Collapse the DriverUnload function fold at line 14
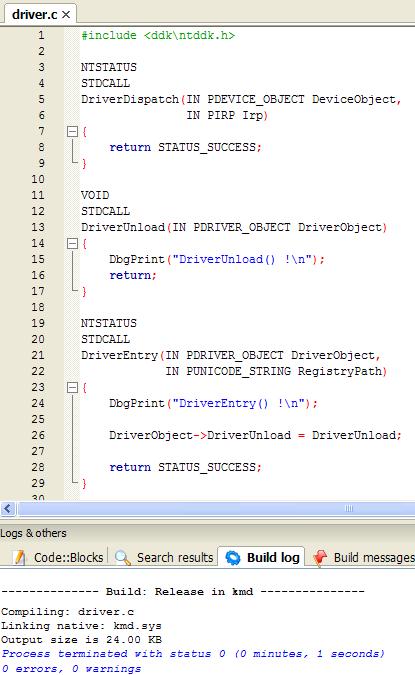The height and width of the screenshot is (675, 415). point(72,244)
